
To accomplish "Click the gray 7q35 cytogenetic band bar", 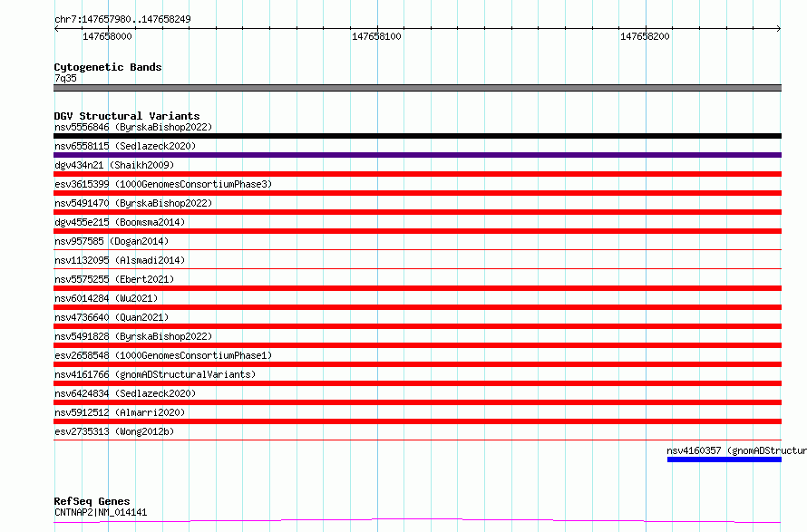I will pyautogui.click(x=417, y=88).
